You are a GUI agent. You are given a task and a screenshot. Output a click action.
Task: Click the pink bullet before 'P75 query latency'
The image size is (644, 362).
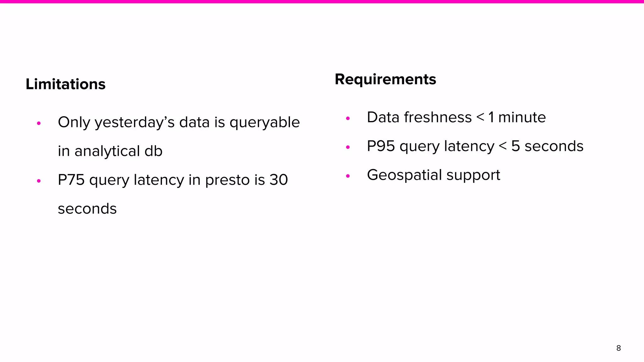(x=39, y=181)
